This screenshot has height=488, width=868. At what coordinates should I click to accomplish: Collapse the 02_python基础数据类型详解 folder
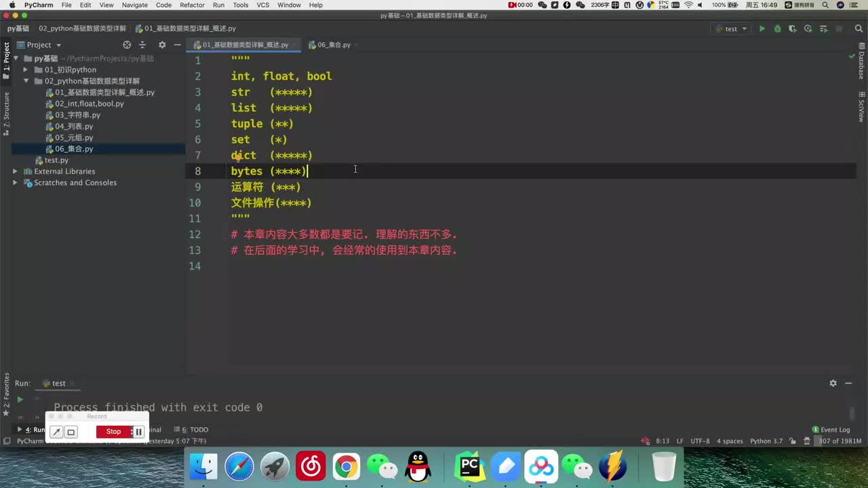click(26, 81)
